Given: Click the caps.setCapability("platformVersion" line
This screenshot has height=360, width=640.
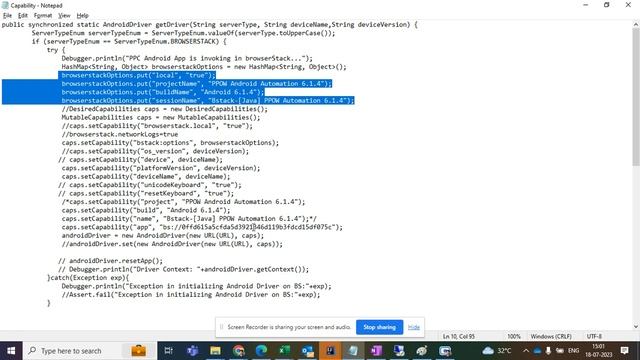Looking at the screenshot, I should (x=160, y=168).
